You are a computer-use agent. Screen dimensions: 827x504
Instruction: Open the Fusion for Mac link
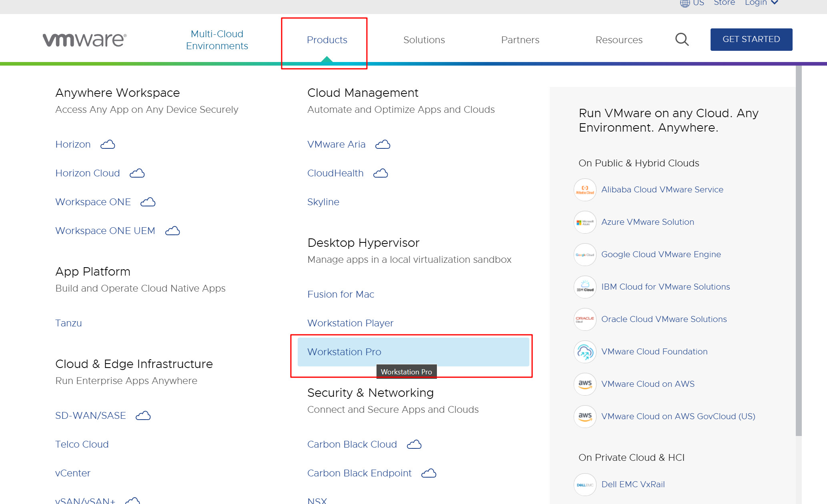click(340, 294)
